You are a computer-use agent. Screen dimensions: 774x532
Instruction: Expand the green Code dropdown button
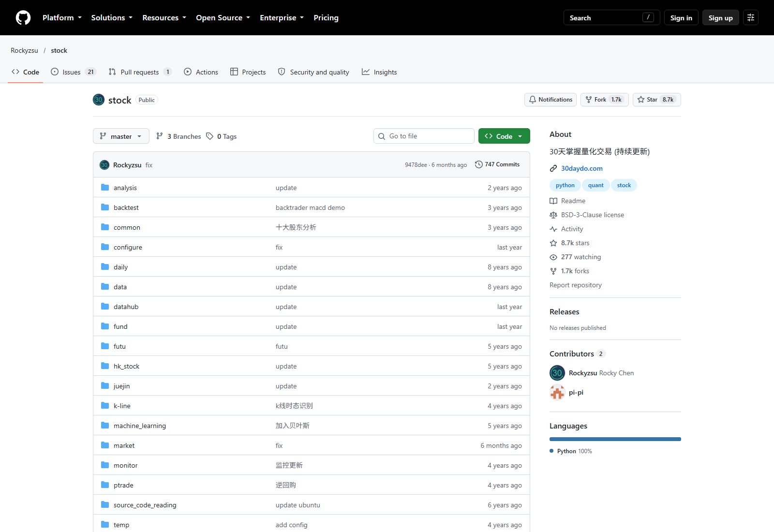click(504, 136)
